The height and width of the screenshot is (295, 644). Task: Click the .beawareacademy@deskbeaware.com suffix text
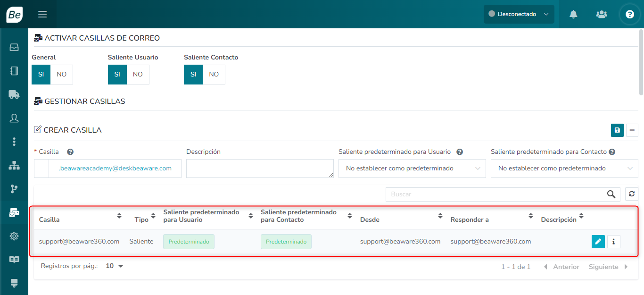[115, 169]
